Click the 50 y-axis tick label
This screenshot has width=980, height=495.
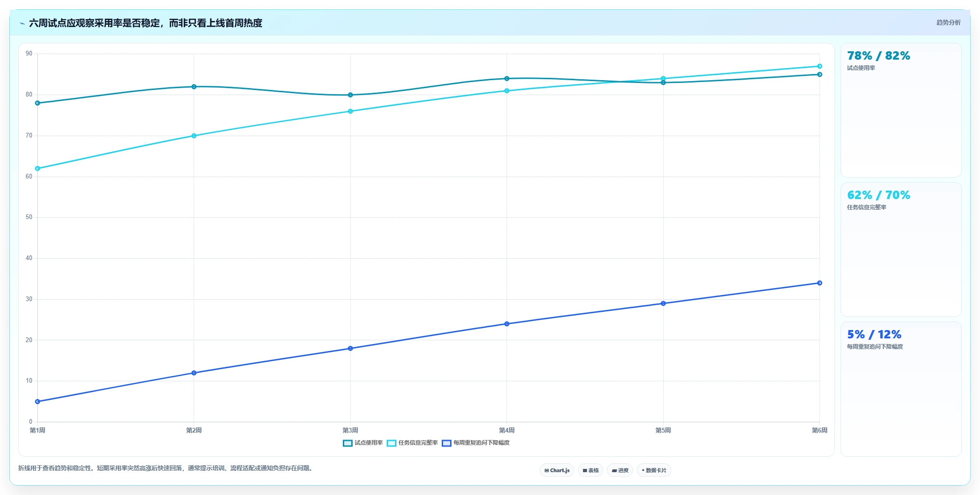[x=29, y=217]
